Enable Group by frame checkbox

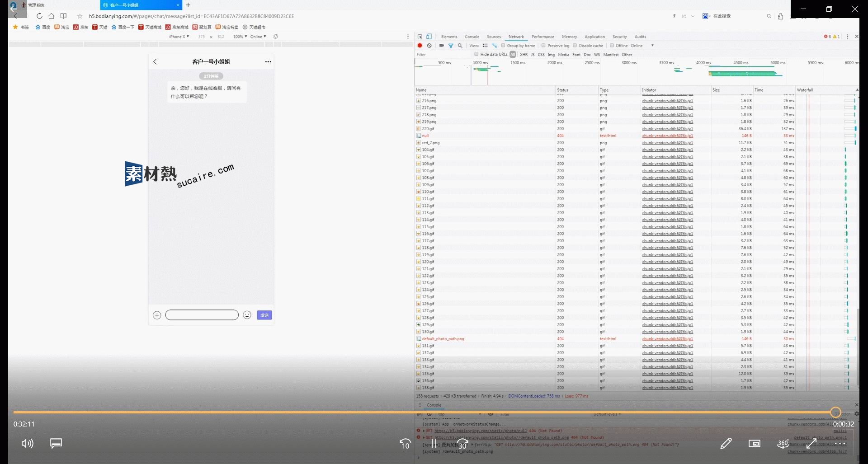click(x=503, y=45)
